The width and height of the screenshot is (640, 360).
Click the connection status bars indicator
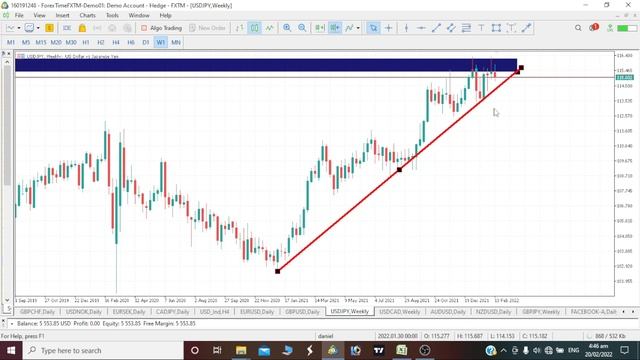[627, 28]
